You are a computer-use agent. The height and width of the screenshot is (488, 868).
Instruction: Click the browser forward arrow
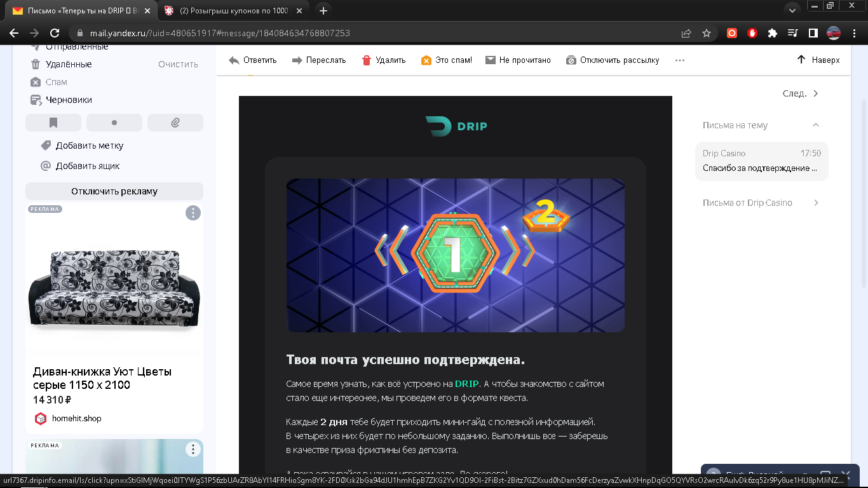[x=34, y=33]
